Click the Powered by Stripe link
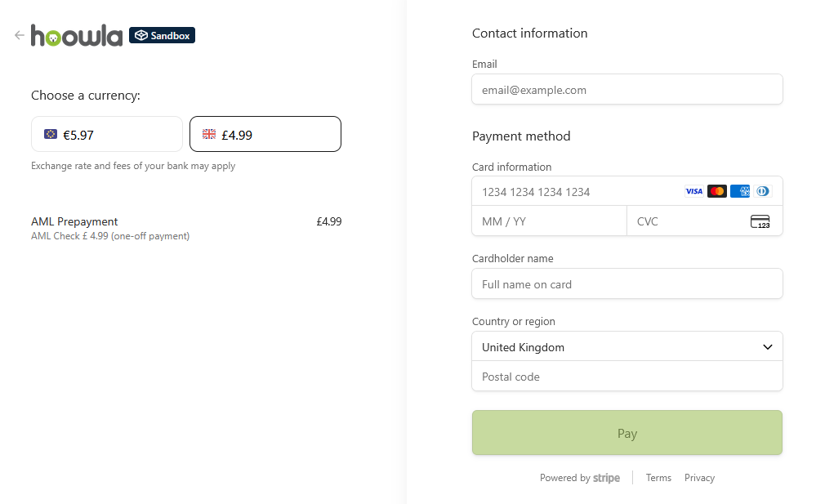Image resolution: width=816 pixels, height=504 pixels. 580,478
